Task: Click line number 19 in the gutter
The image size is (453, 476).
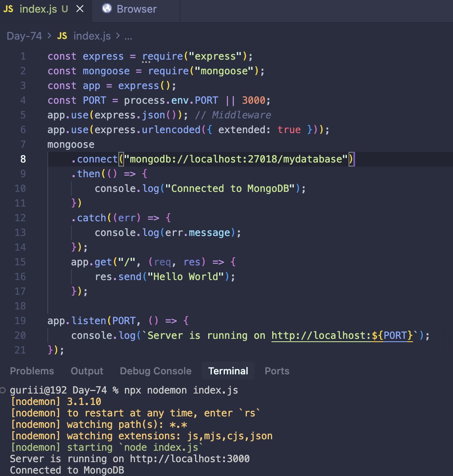Action: pos(20,320)
